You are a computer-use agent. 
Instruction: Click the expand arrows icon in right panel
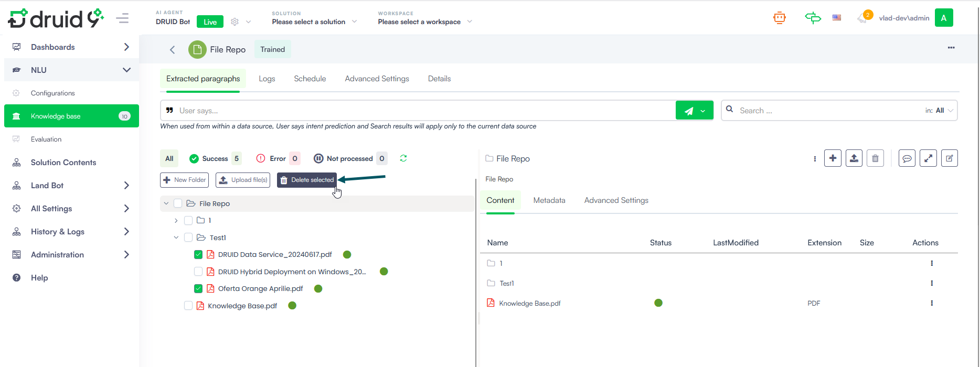pyautogui.click(x=928, y=158)
